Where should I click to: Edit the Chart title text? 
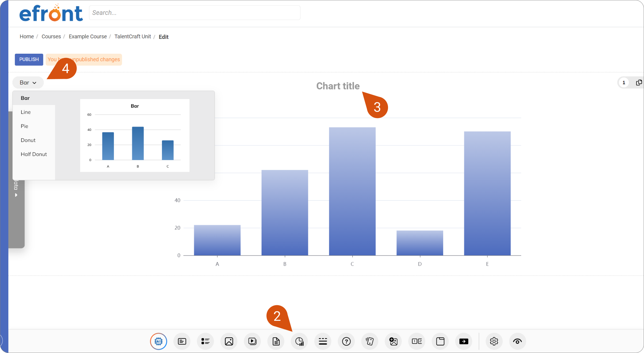pos(338,86)
